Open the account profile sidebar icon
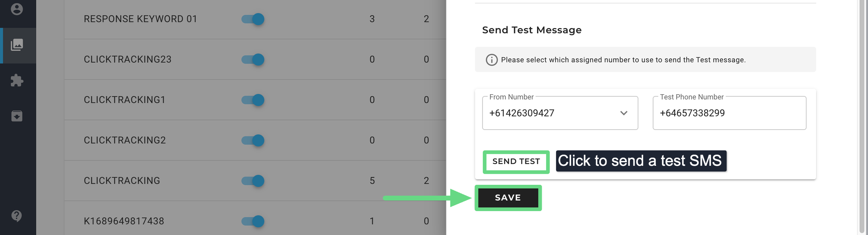The image size is (868, 235). [x=17, y=9]
